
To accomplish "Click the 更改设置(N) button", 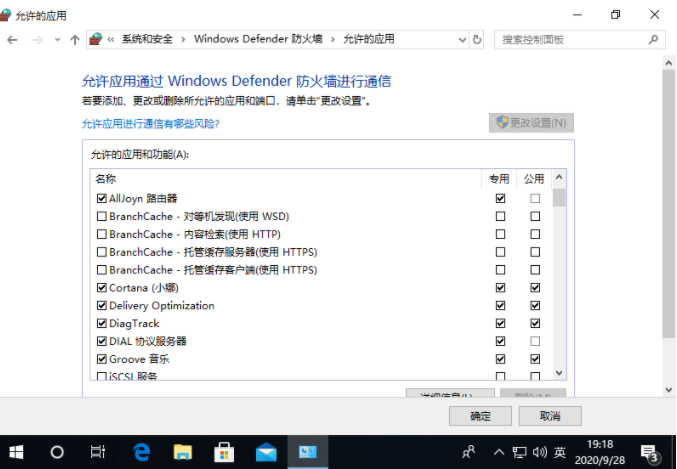I will pos(531,123).
